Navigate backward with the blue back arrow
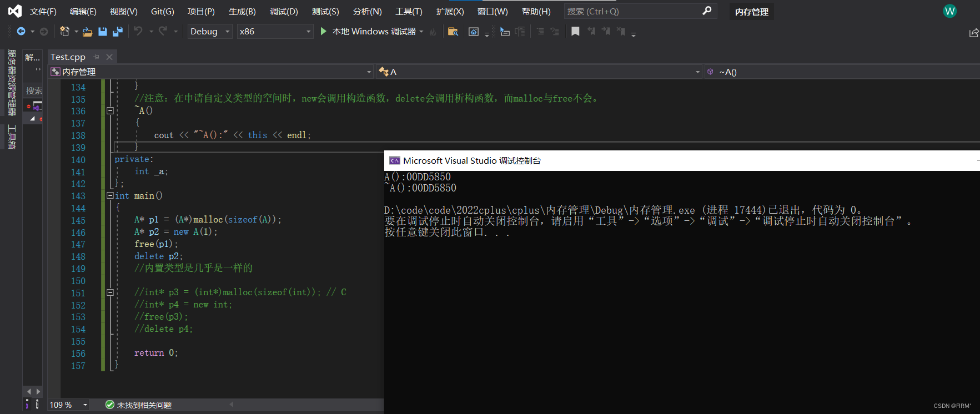Screen dimensions: 980x414 [x=21, y=32]
